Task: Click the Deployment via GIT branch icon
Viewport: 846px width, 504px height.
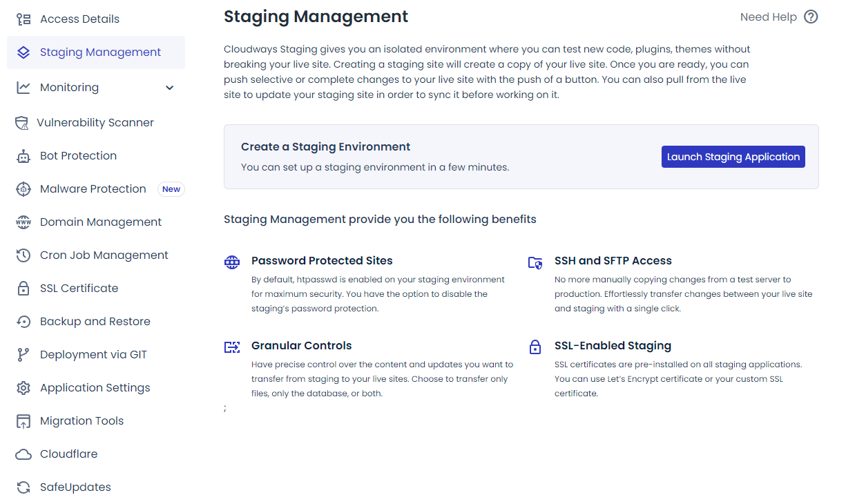Action: [x=23, y=355]
